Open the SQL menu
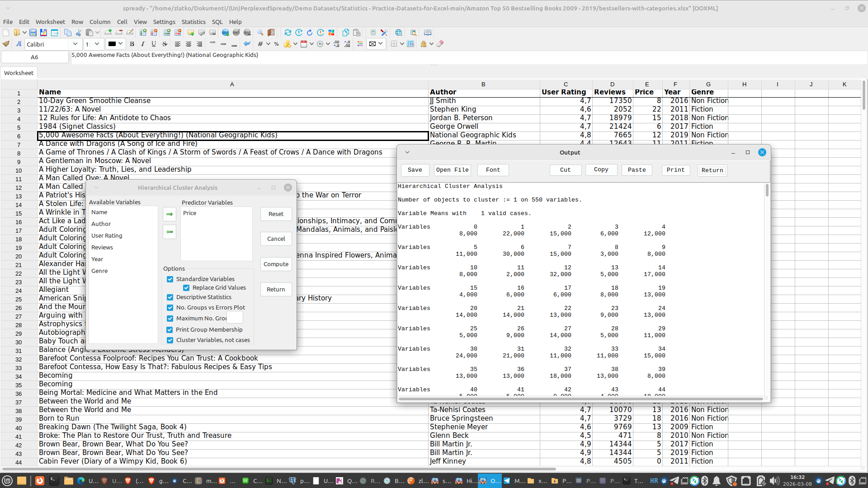The height and width of the screenshot is (488, 868). click(x=217, y=22)
